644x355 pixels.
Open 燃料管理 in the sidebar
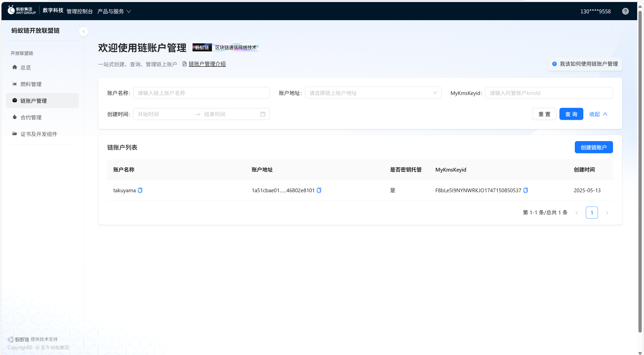click(31, 84)
